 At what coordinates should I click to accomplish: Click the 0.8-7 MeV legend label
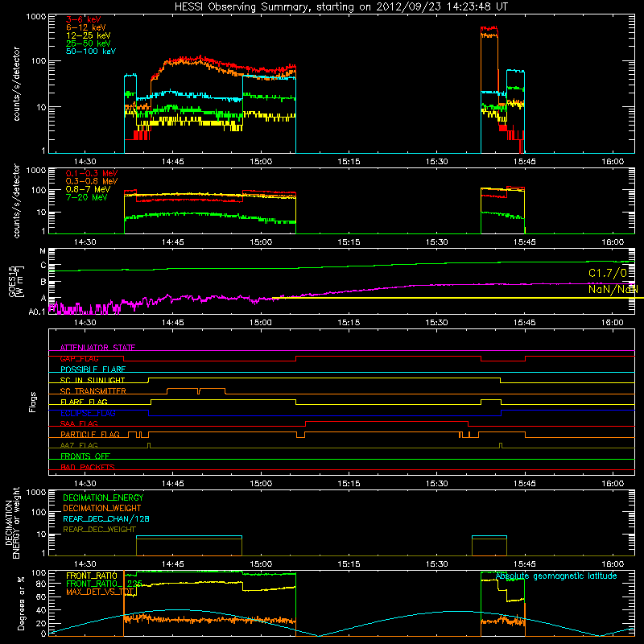[x=89, y=189]
